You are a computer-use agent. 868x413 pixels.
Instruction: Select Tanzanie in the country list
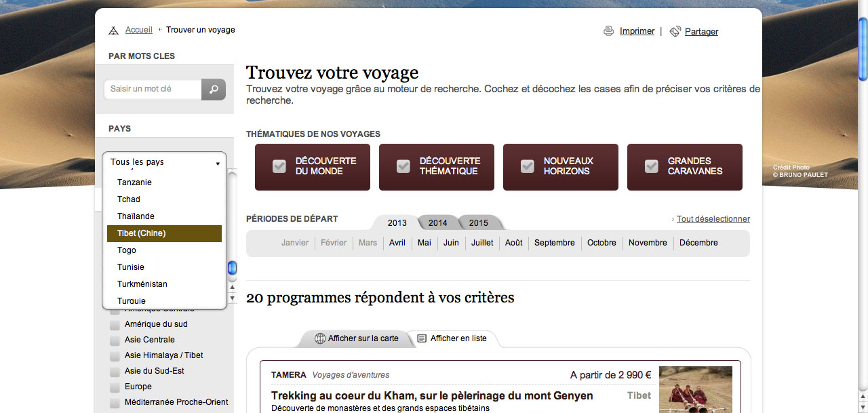pyautogui.click(x=164, y=182)
